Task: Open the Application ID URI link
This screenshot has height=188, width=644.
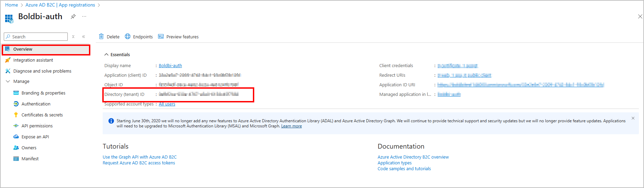Action: point(521,85)
